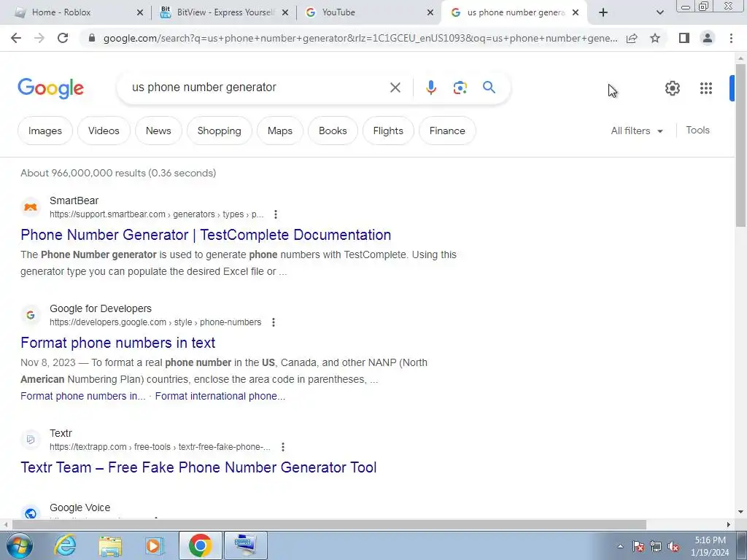Search by image with Google Lens
Viewport: 747px width, 560px height.
(460, 87)
